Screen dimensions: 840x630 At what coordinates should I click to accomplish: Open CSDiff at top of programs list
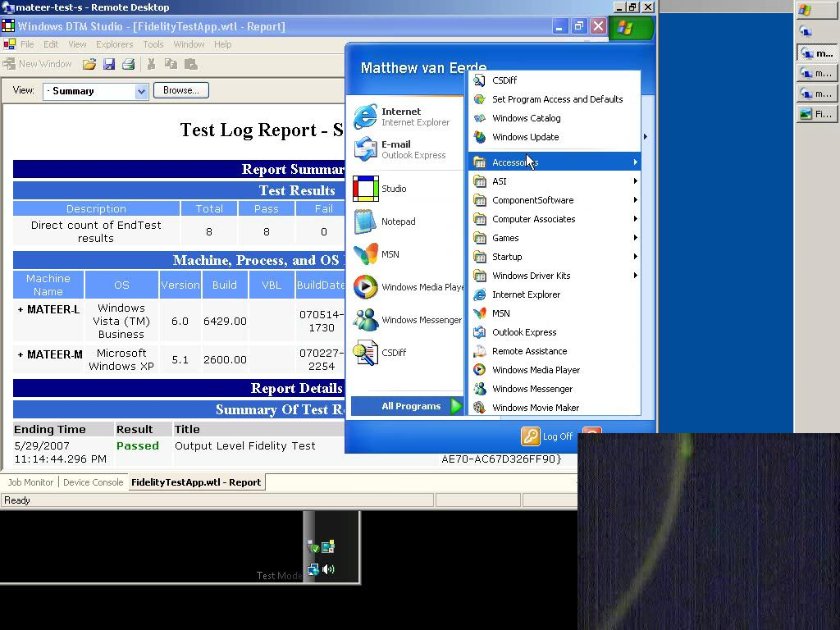[x=504, y=80]
